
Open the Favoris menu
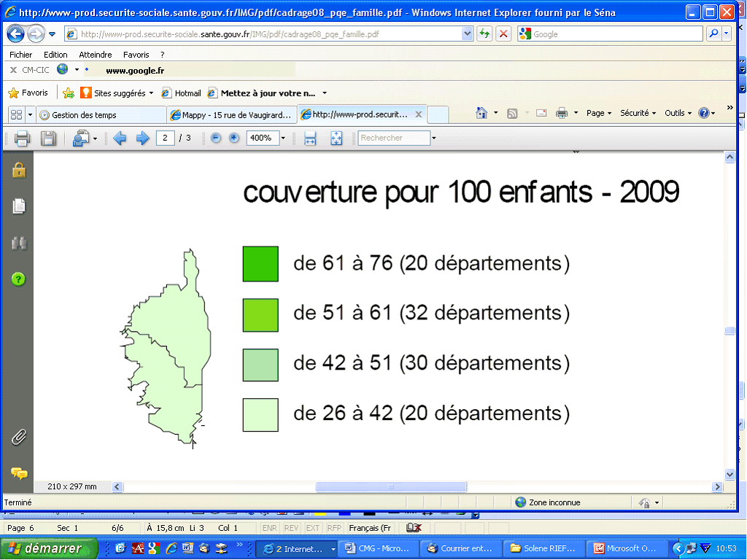[136, 55]
